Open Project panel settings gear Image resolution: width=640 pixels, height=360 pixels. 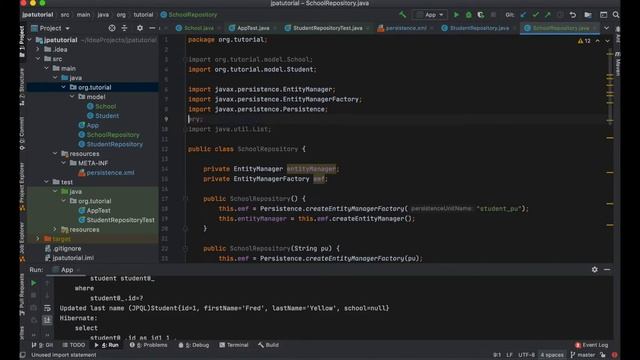[140, 28]
